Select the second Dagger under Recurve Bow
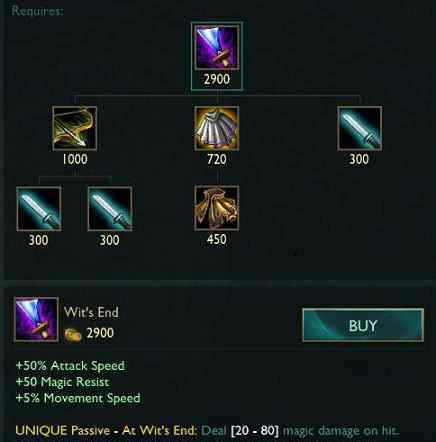Image resolution: width=436 pixels, height=442 pixels. (110, 209)
